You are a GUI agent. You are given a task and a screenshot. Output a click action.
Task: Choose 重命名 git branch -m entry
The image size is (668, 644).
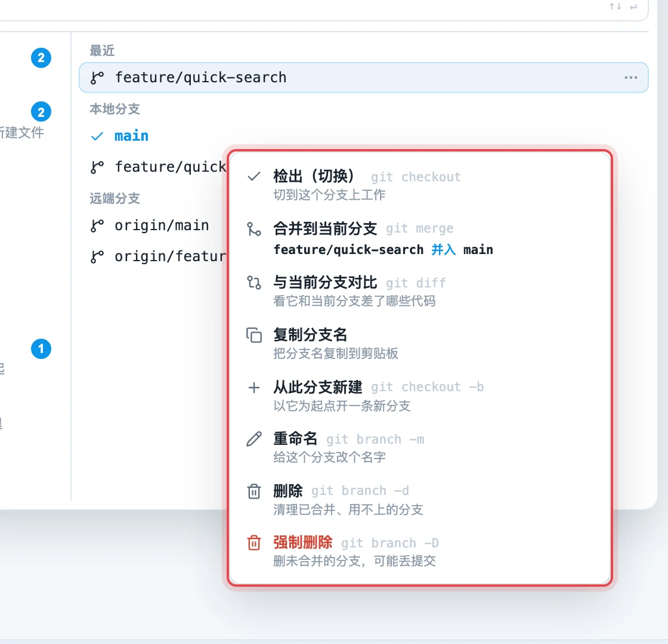(420, 448)
